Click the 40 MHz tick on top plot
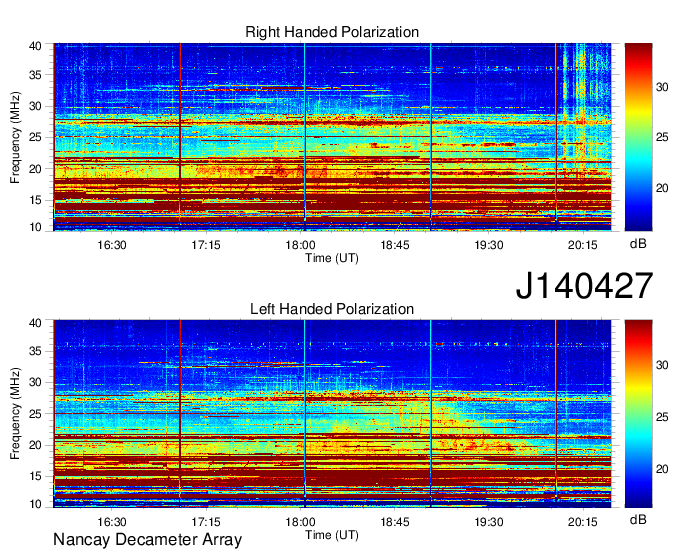The height and width of the screenshot is (552, 680). coord(35,46)
